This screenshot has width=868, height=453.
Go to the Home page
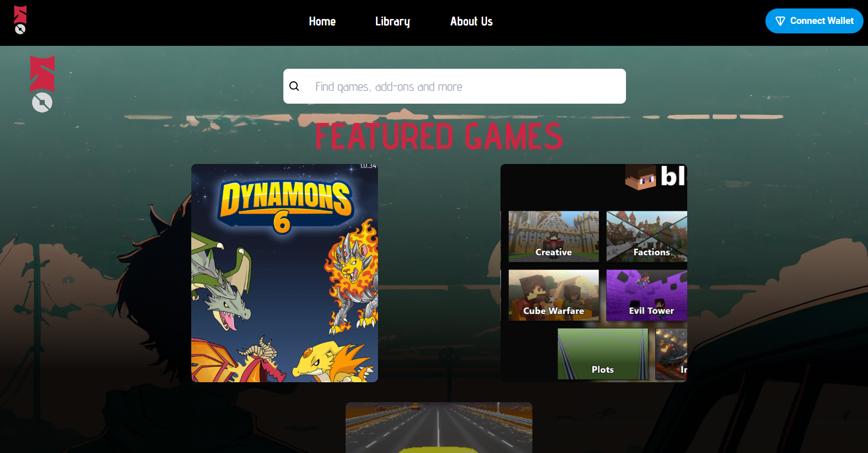(x=322, y=21)
